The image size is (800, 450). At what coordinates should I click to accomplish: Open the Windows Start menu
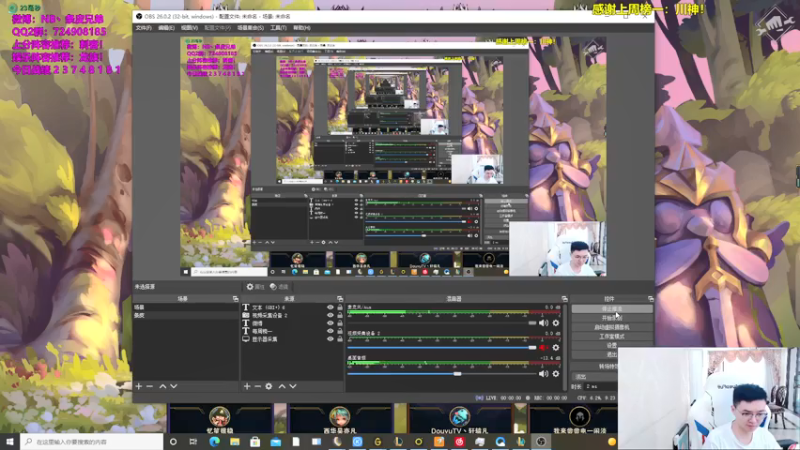click(10, 441)
